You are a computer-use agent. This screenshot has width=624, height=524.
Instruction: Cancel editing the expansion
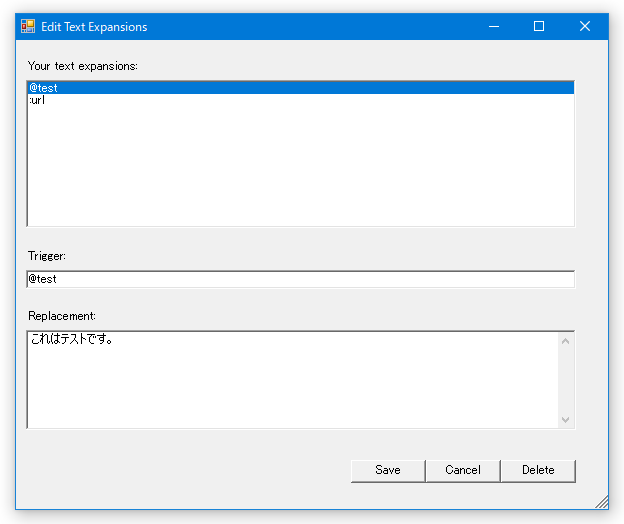[463, 471]
